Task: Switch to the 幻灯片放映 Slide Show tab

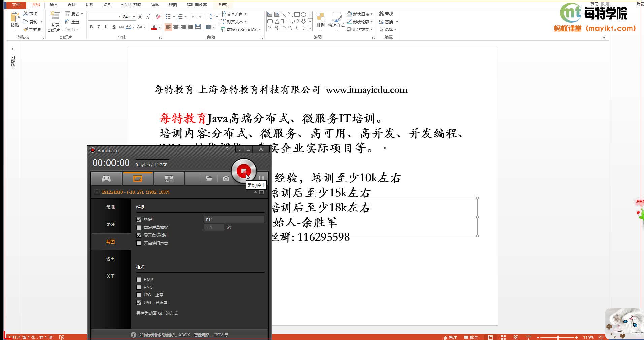Action: (x=131, y=5)
